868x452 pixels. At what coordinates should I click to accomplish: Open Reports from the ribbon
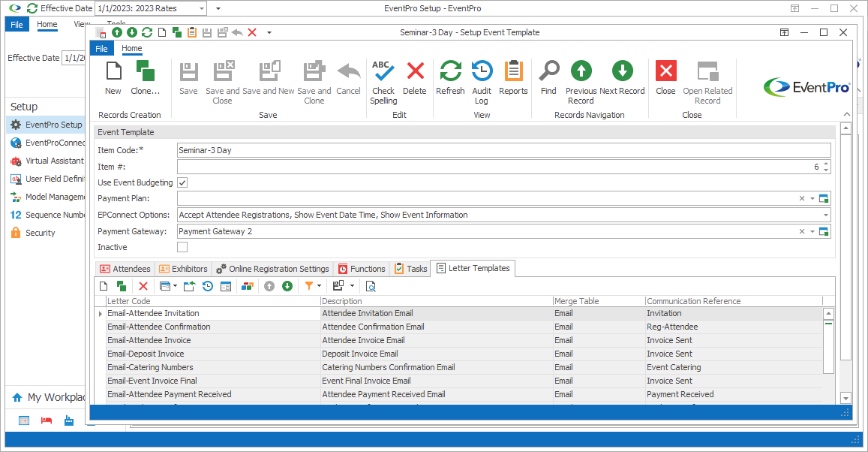coord(513,78)
